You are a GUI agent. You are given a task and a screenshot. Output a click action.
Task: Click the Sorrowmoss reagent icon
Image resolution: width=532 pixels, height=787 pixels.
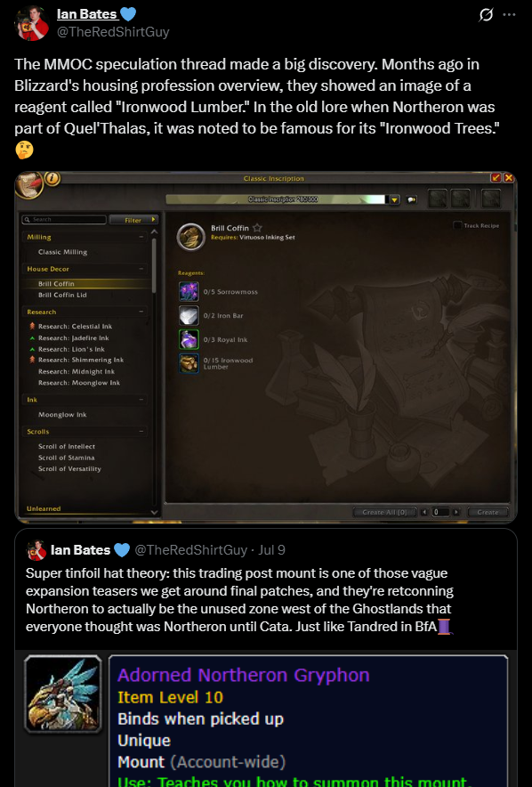click(189, 292)
